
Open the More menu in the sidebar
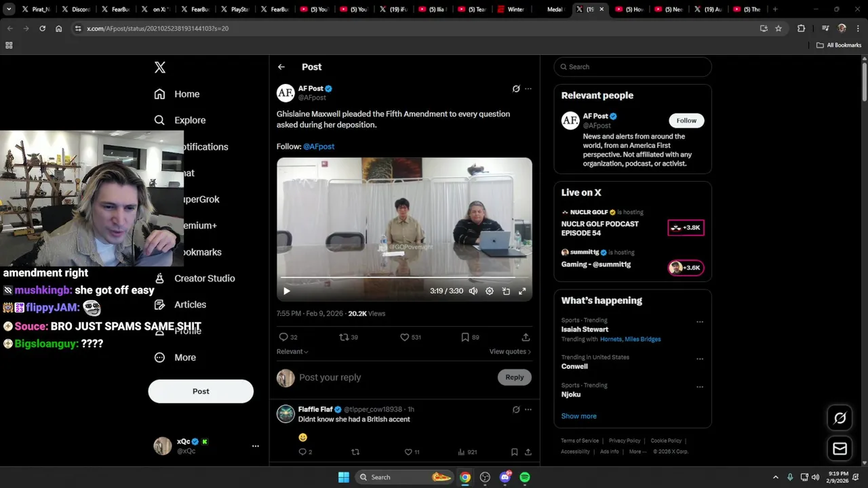pyautogui.click(x=175, y=357)
